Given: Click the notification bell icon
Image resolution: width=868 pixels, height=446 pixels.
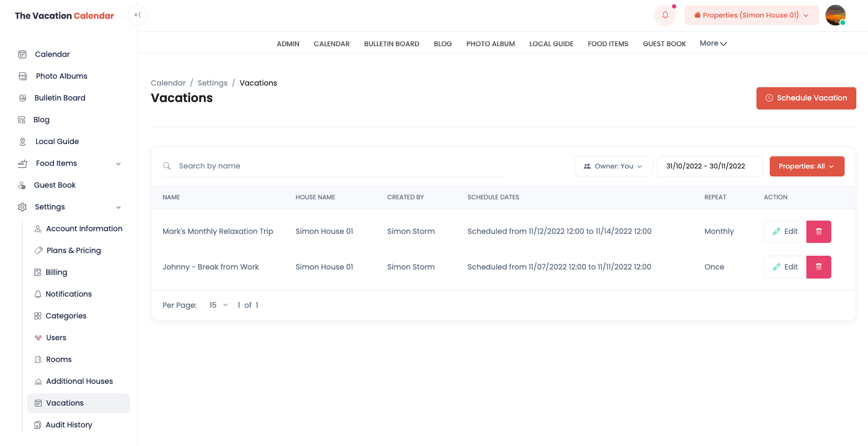Looking at the screenshot, I should click(x=665, y=15).
